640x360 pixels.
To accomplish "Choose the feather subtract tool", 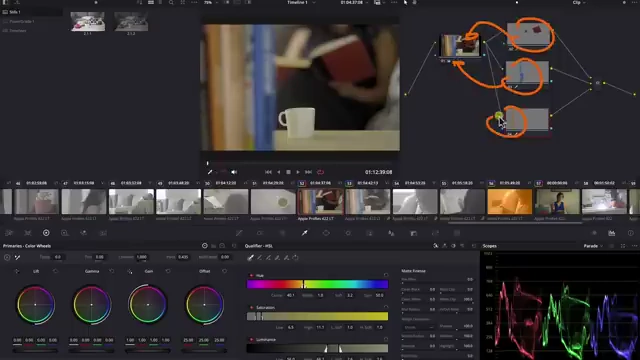I will [277, 258].
